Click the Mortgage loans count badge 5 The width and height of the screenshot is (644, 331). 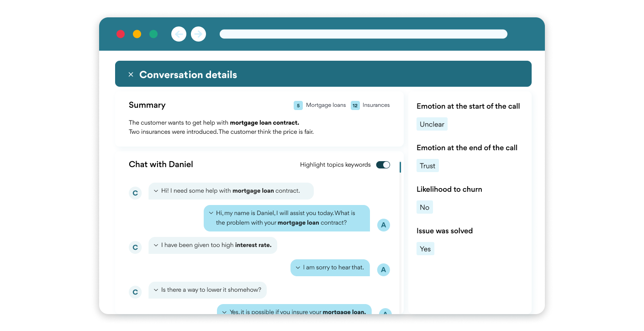click(x=298, y=105)
